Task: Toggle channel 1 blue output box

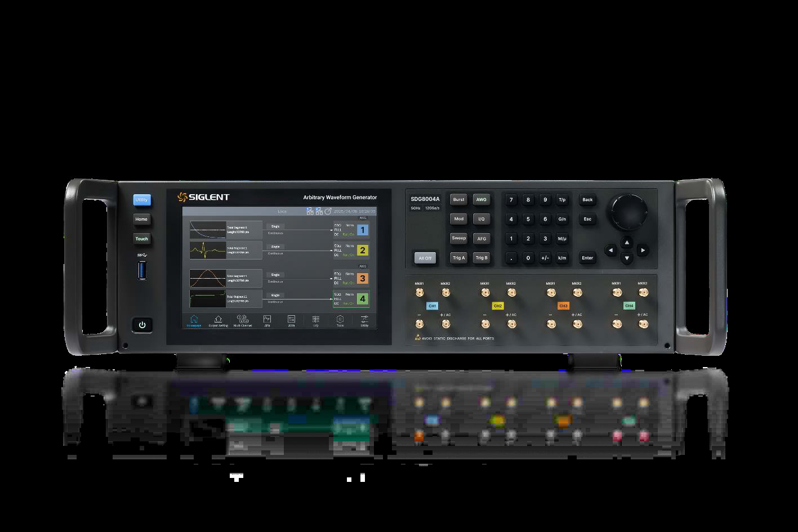Action: click(363, 230)
